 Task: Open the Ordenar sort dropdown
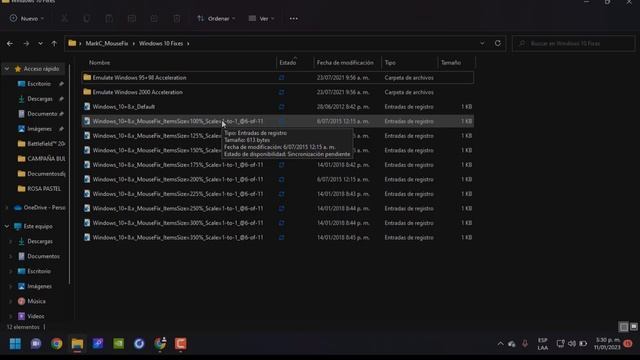click(216, 19)
